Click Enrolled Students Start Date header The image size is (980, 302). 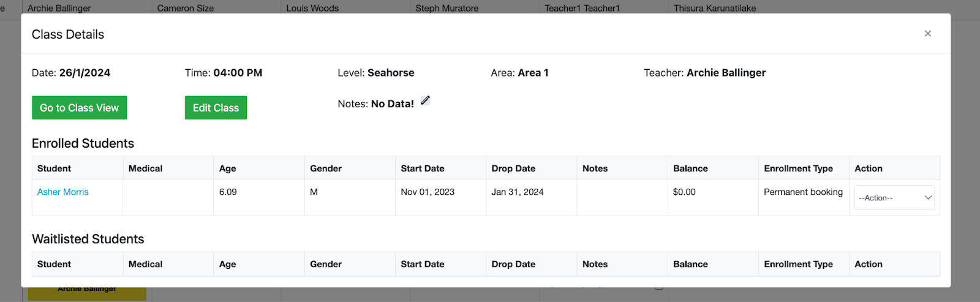(423, 168)
